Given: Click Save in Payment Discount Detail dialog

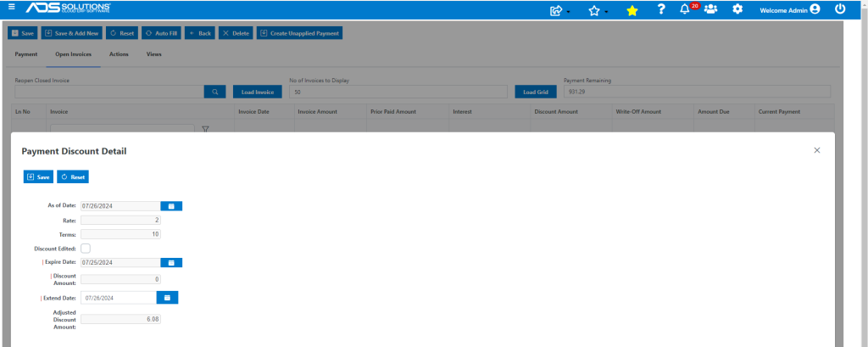Looking at the screenshot, I should tap(39, 176).
